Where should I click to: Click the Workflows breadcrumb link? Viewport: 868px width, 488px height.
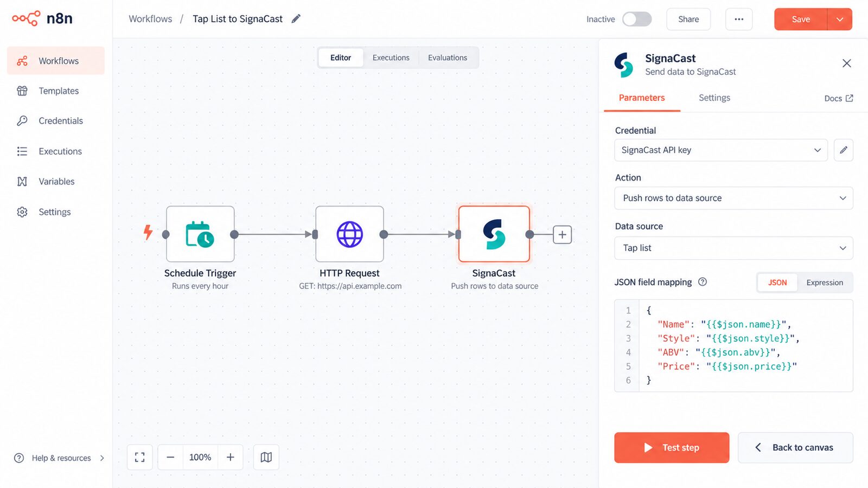coord(150,19)
